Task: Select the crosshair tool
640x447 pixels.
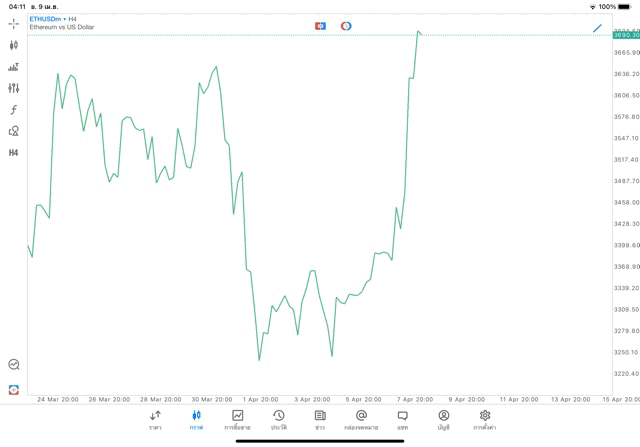Action: coord(13,23)
